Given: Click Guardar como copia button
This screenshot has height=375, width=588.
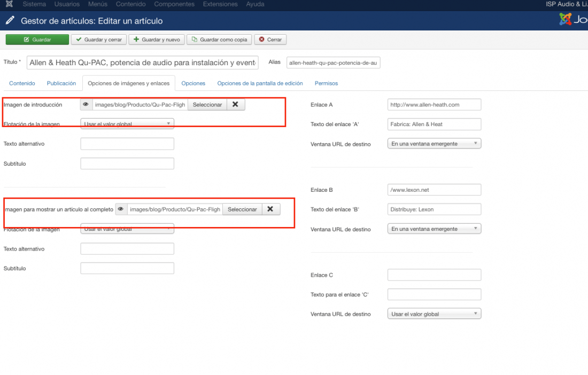Looking at the screenshot, I should (219, 40).
